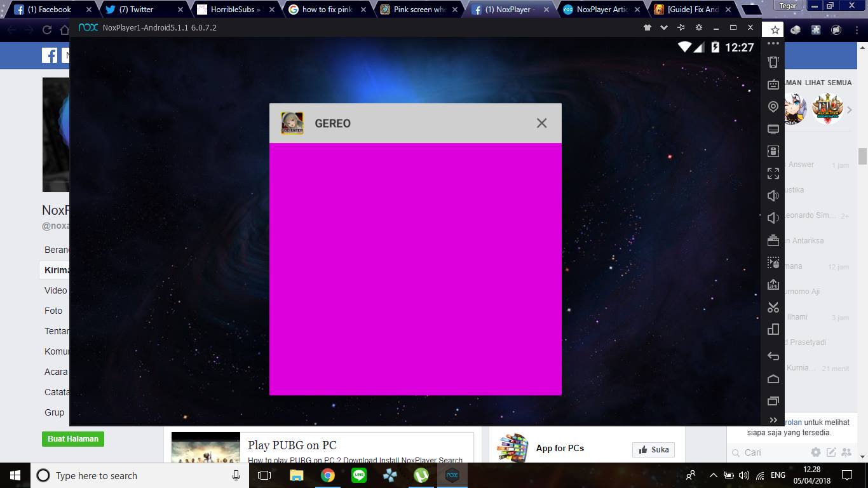Image resolution: width=868 pixels, height=488 pixels.
Task: Click the create group chat icon
Action: 846,452
